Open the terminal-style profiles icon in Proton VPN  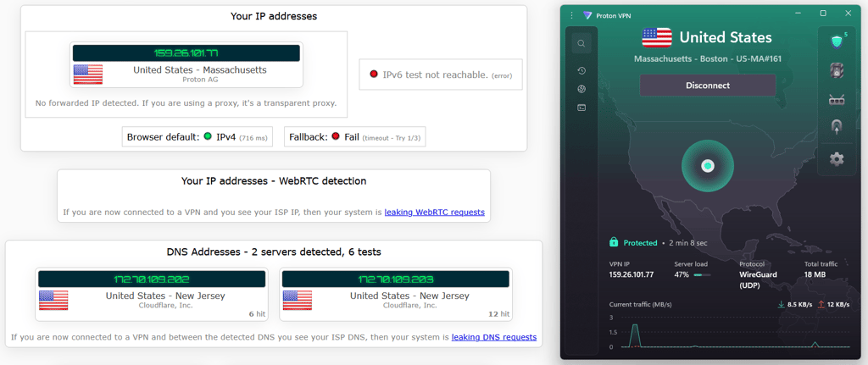(x=581, y=108)
